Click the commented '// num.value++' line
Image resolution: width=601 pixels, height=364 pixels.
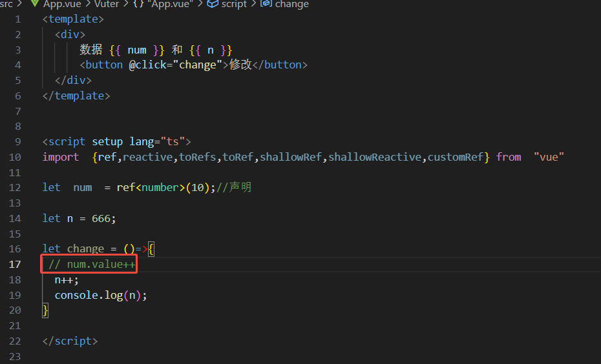(x=92, y=265)
